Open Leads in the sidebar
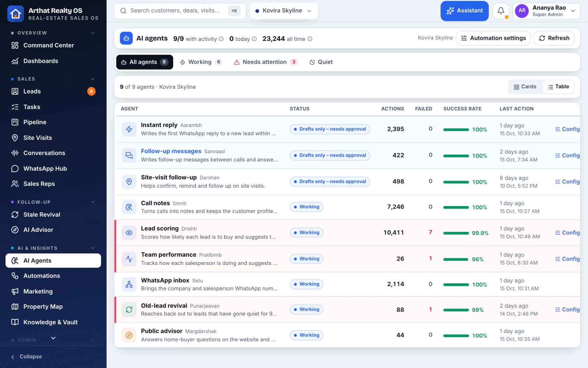 coord(53,91)
